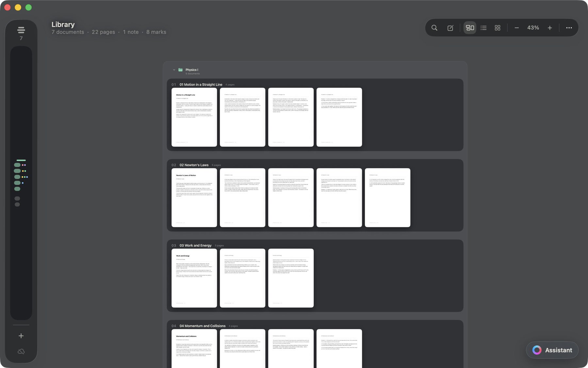
Task: Open fourth page of 02 Newton's Laws
Action: pyautogui.click(x=339, y=198)
